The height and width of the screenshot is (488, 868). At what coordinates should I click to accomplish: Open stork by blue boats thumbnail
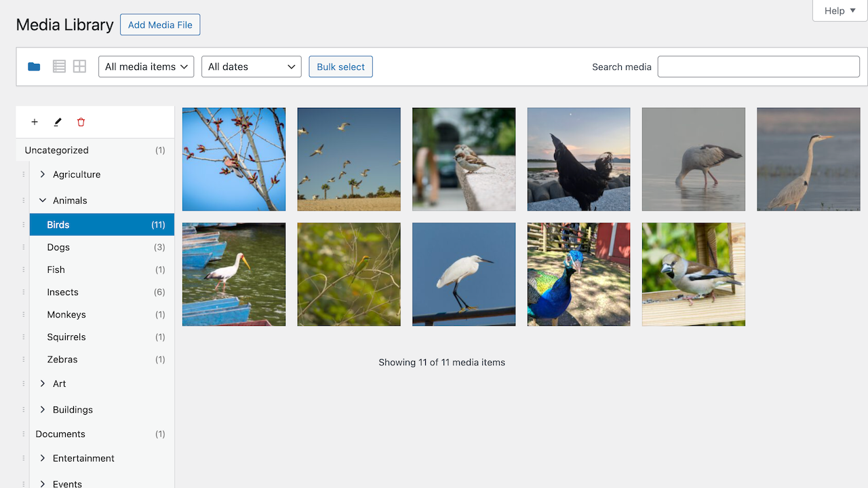point(234,274)
